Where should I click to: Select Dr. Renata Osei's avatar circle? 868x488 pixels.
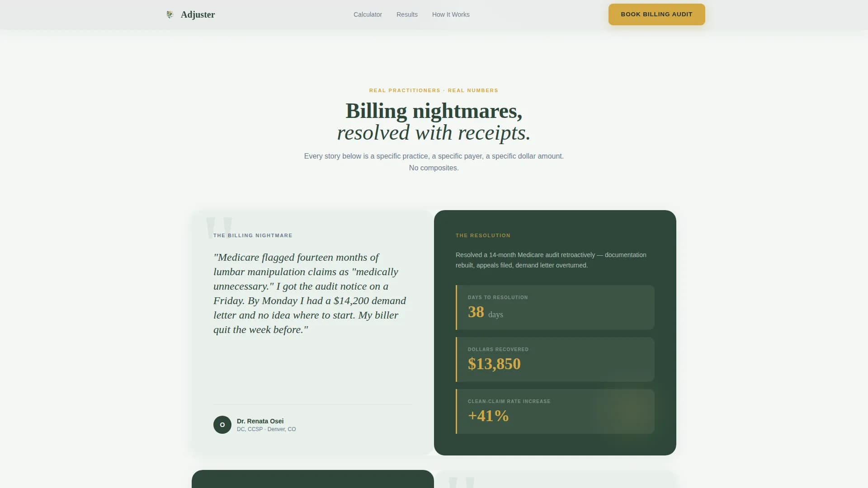pyautogui.click(x=222, y=424)
